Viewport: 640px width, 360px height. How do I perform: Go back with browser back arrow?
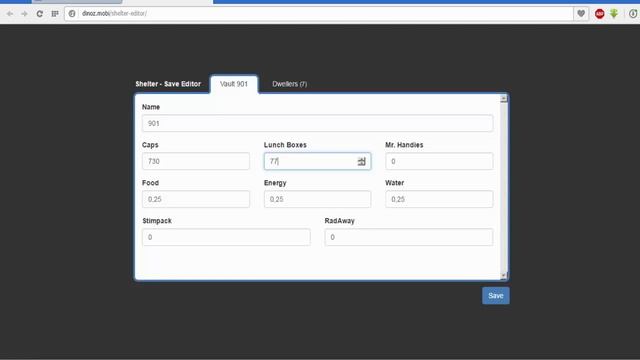(x=10, y=14)
